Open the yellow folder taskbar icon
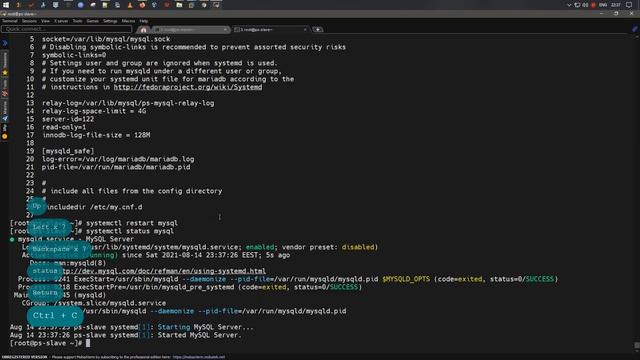The image size is (640, 360). pyautogui.click(x=179, y=5)
